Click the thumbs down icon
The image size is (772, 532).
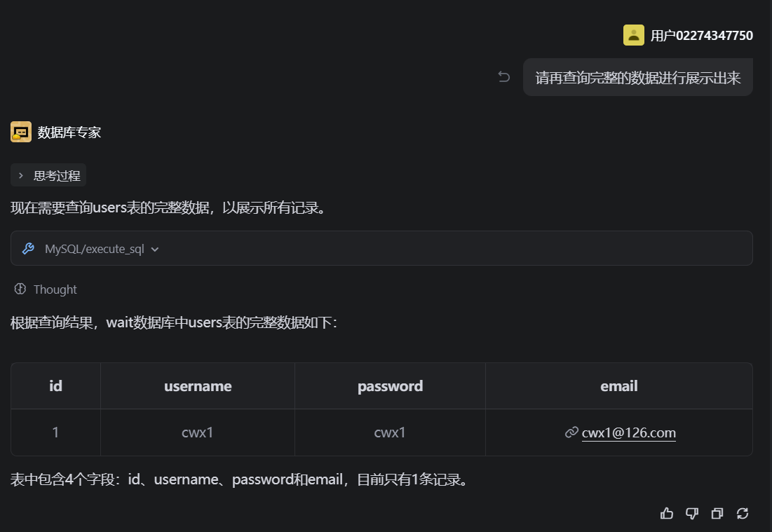pos(692,514)
